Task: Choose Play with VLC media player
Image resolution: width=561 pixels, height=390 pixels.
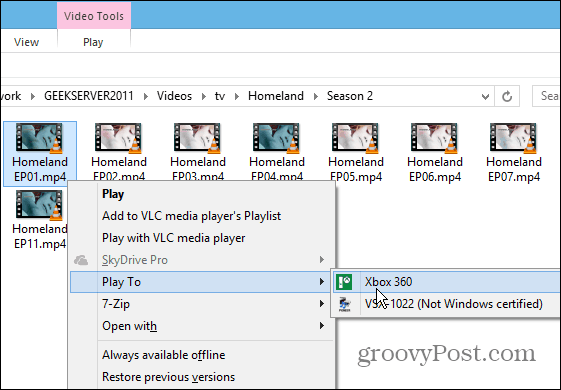Action: tap(202, 238)
